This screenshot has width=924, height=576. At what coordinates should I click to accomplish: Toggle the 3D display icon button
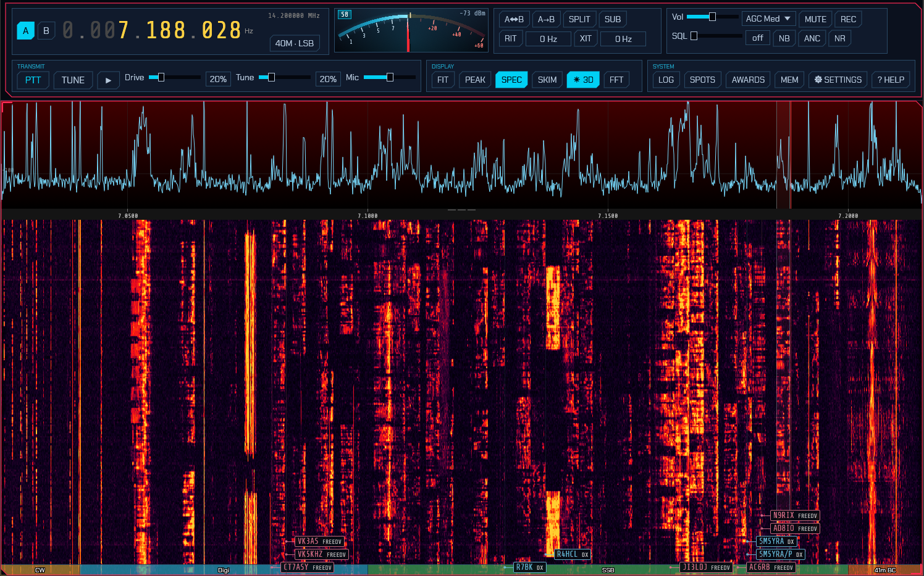point(583,80)
